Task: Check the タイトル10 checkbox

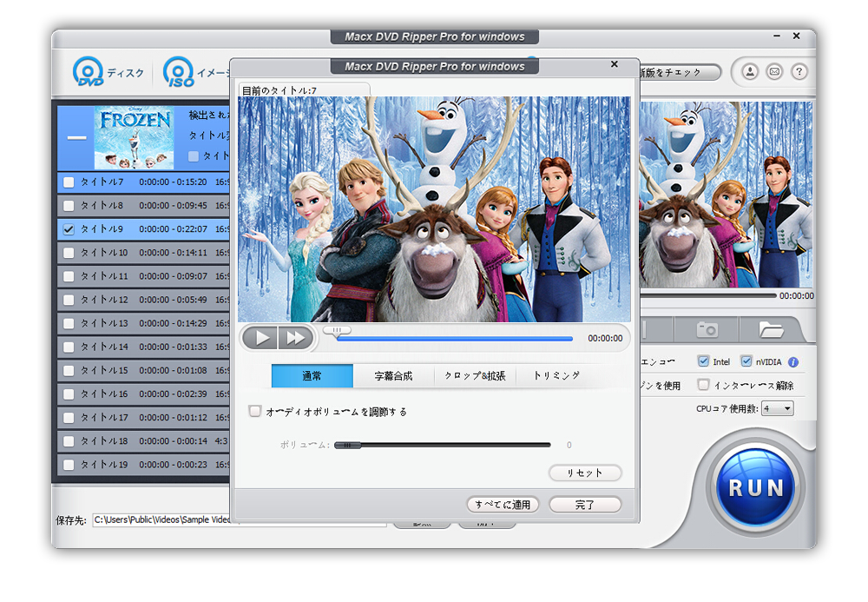Action: click(x=69, y=253)
